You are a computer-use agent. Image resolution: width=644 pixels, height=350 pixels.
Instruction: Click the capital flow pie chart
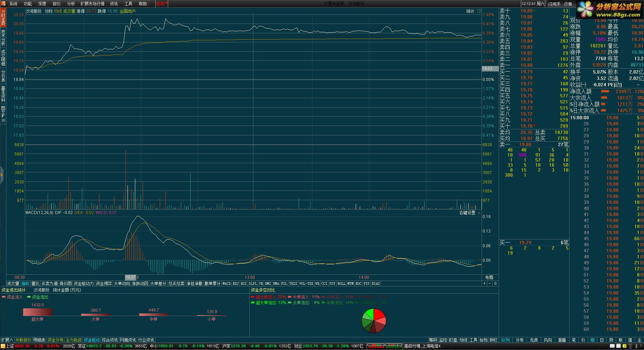click(374, 321)
